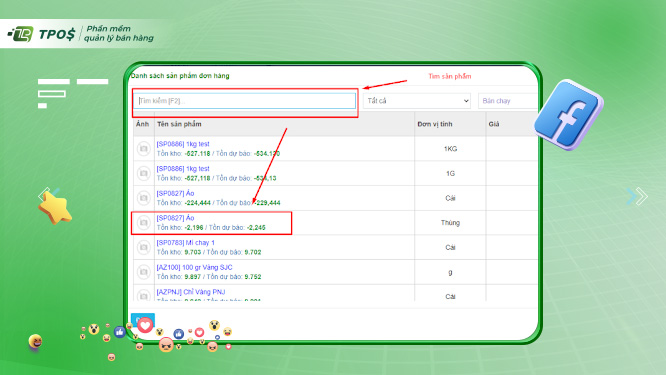Click the 'g' unit cell of Vàng SJC row
The width and height of the screenshot is (666, 375).
click(450, 272)
